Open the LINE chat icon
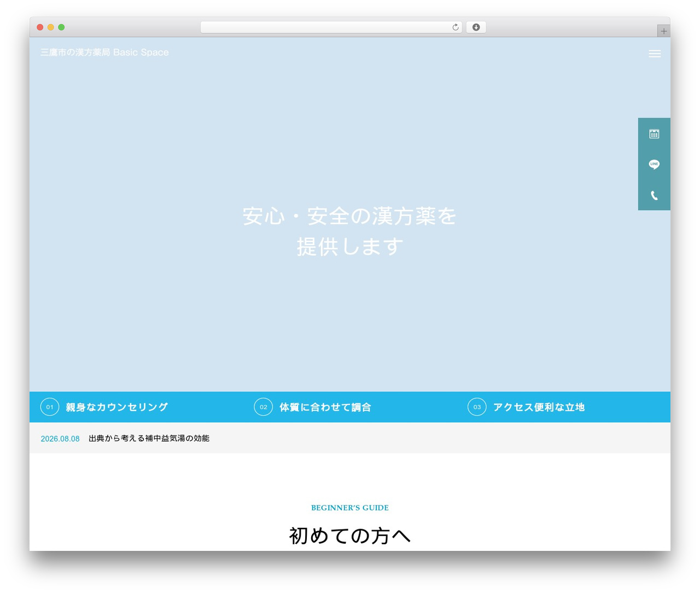This screenshot has height=593, width=700. coord(654,164)
